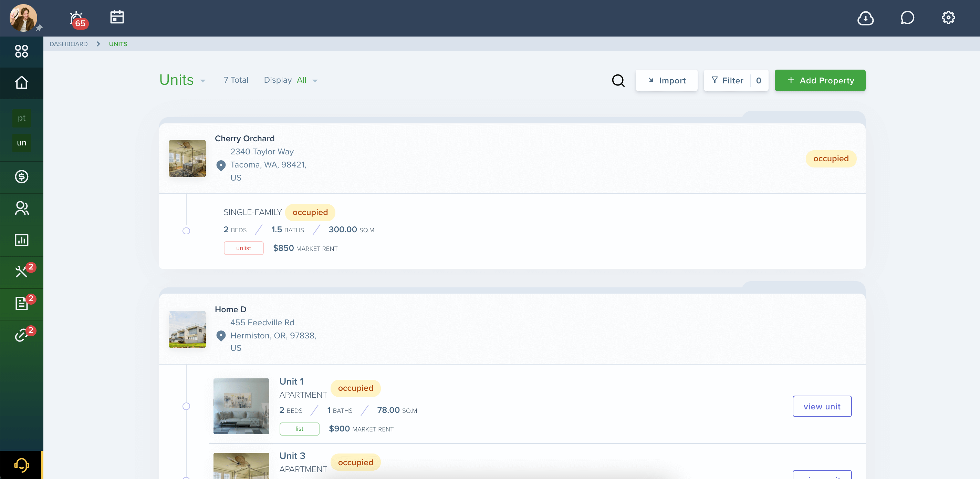The height and width of the screenshot is (479, 980).
Task: Click the Import button
Action: point(667,80)
